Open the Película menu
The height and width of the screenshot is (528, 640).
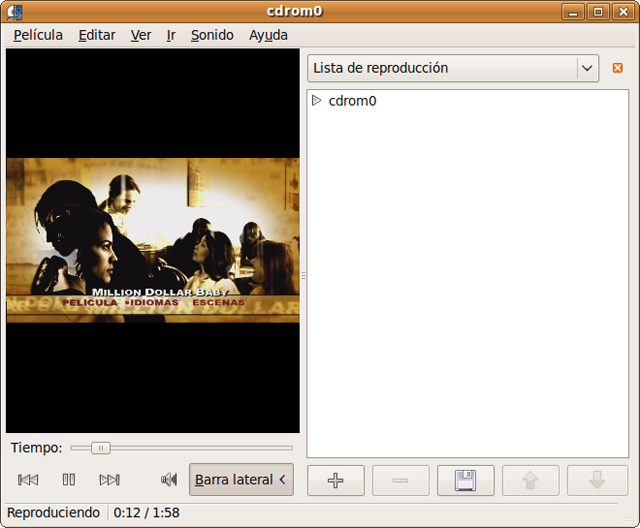coord(38,35)
